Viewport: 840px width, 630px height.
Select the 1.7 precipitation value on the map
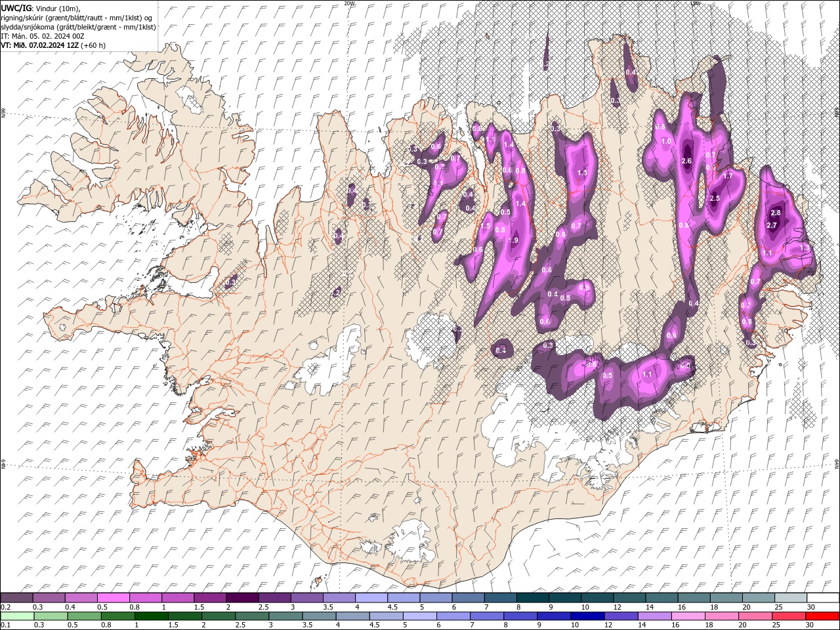click(x=728, y=176)
